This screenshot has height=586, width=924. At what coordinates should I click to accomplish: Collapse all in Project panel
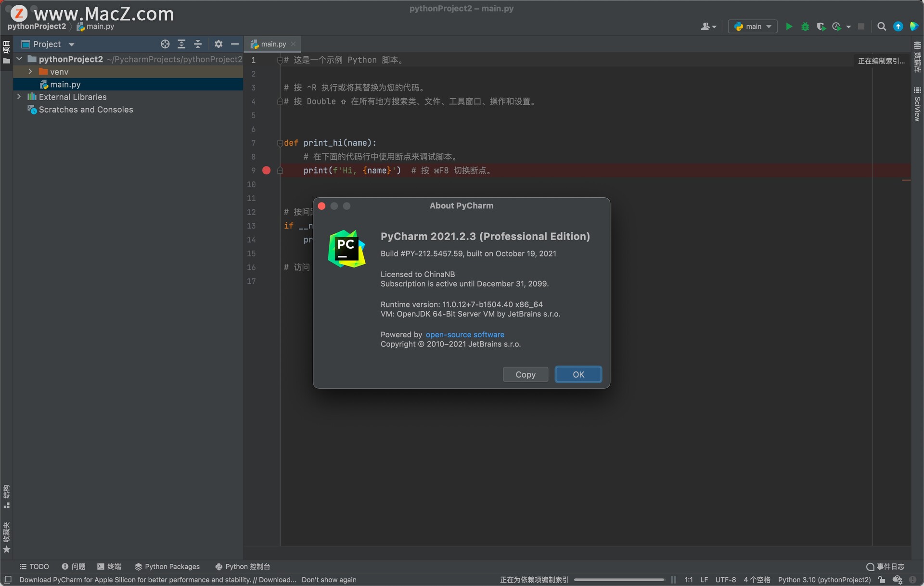198,44
